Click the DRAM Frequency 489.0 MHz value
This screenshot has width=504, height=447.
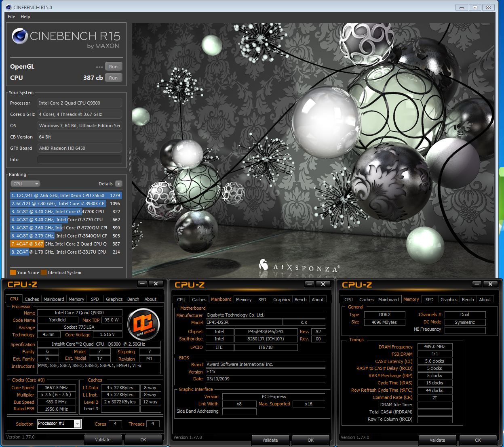(435, 346)
